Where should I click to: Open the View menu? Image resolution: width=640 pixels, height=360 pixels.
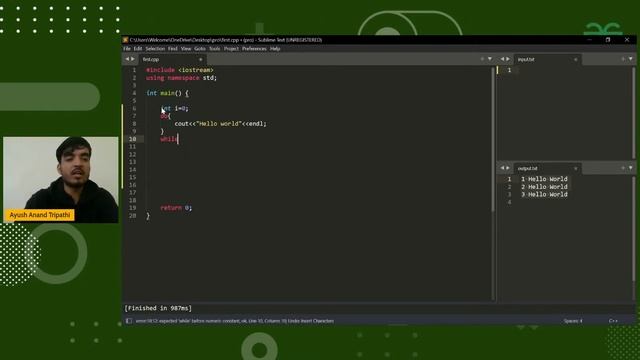[186, 49]
